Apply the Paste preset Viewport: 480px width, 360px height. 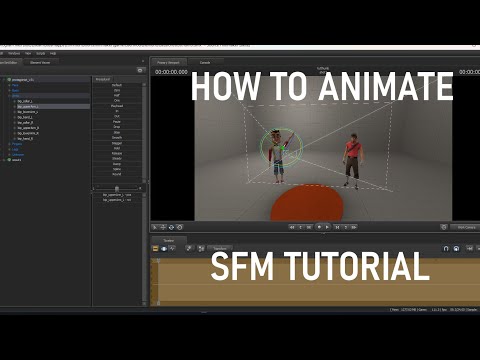(117, 122)
